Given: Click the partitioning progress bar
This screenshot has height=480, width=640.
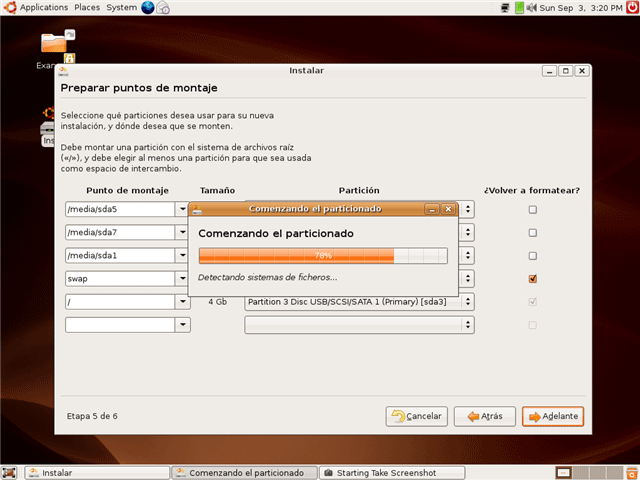Looking at the screenshot, I should [324, 256].
